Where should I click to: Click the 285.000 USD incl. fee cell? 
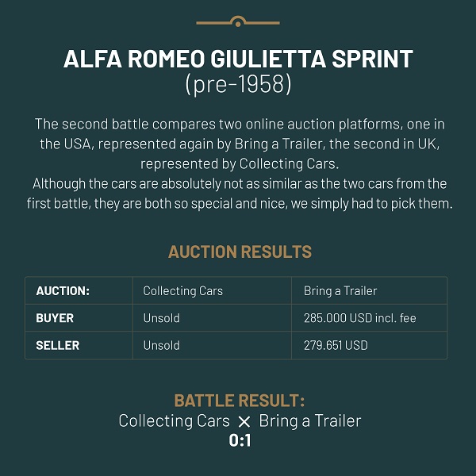click(369, 318)
